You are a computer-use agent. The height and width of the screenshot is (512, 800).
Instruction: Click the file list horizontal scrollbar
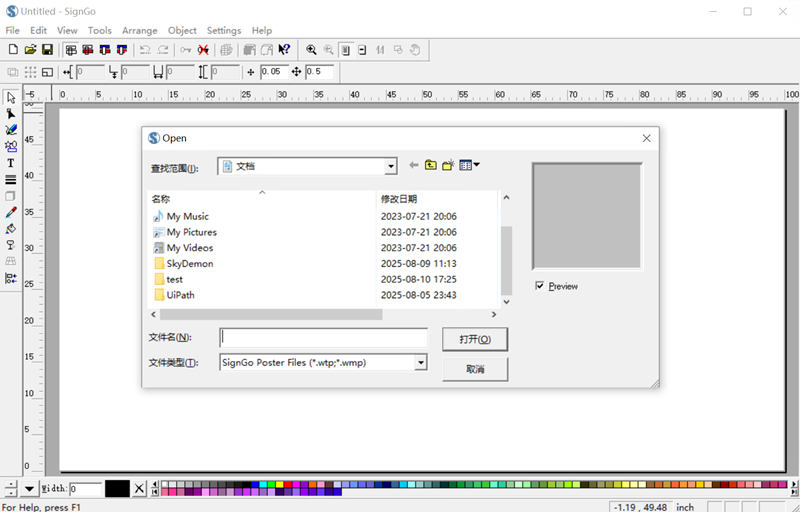coord(271,315)
